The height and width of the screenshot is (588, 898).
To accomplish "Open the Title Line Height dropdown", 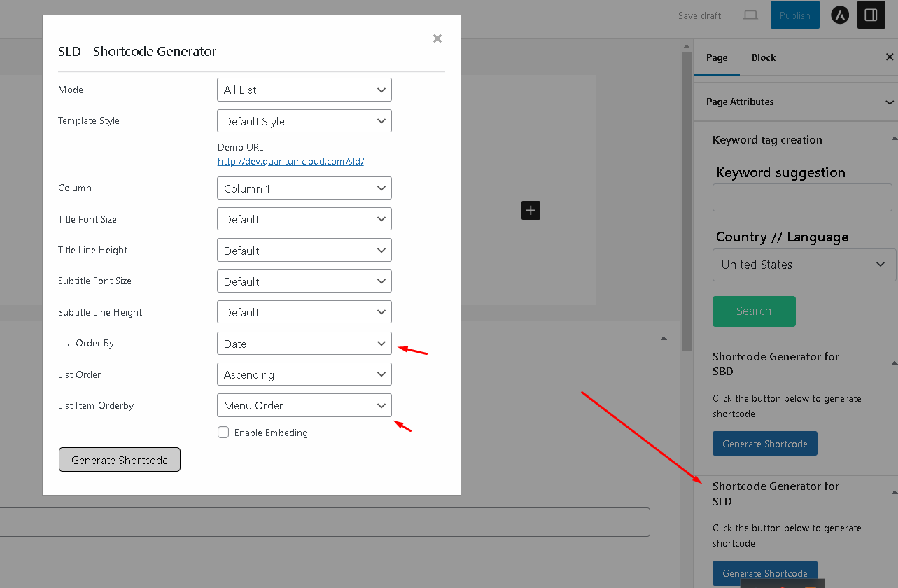I will [x=304, y=251].
